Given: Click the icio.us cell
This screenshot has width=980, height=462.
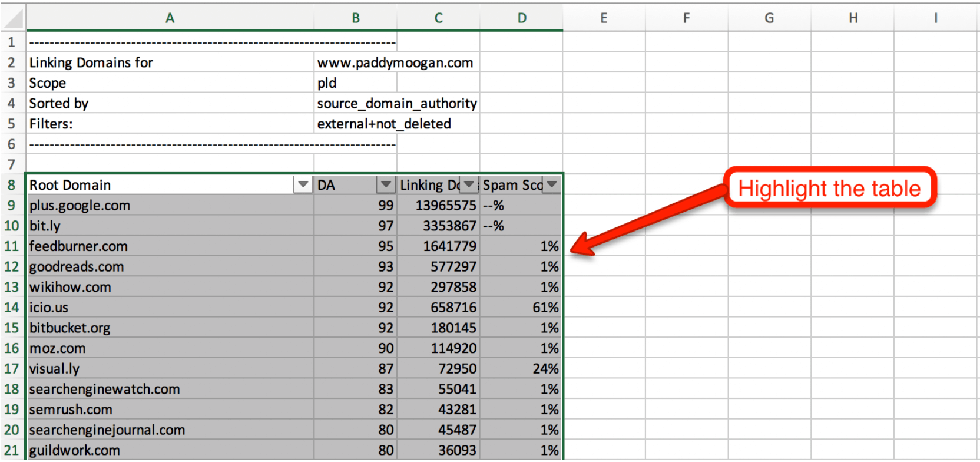Looking at the screenshot, I should click(170, 308).
